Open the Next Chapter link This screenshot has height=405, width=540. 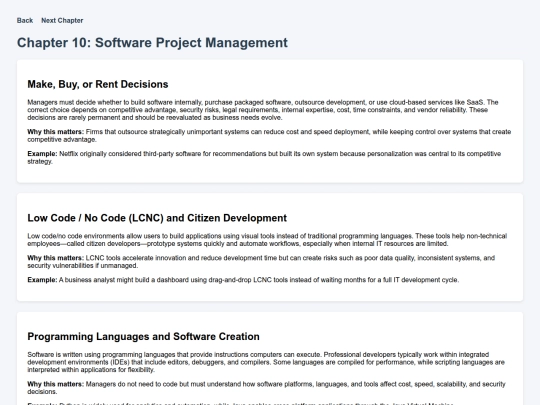coord(62,20)
